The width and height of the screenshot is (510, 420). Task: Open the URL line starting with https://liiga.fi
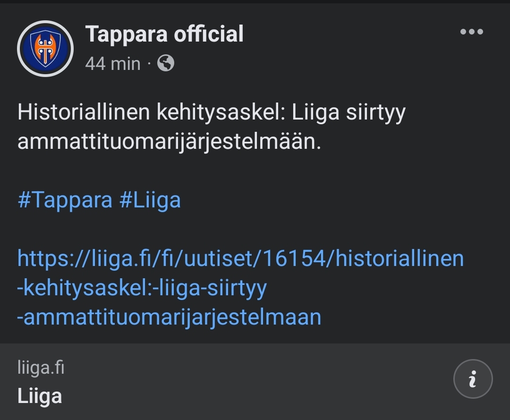tap(240, 258)
